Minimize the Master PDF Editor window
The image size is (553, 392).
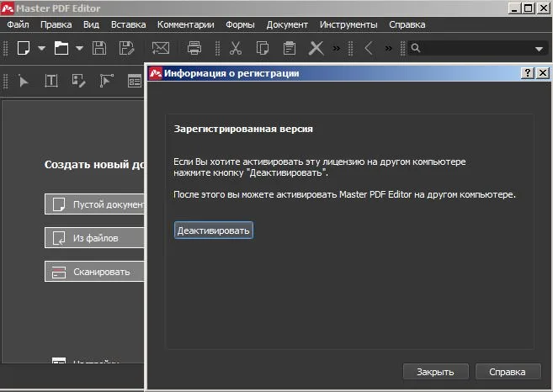coord(514,8)
